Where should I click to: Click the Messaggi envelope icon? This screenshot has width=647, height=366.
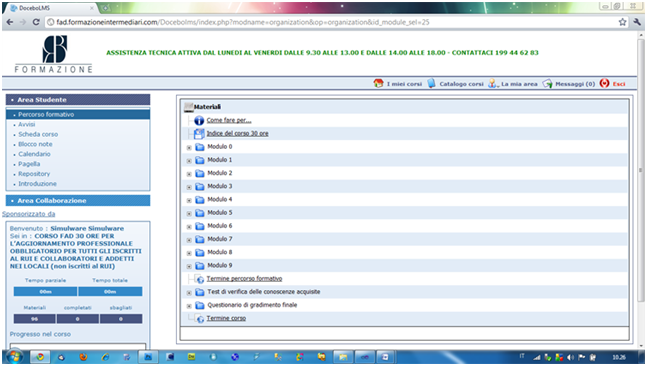(x=547, y=84)
